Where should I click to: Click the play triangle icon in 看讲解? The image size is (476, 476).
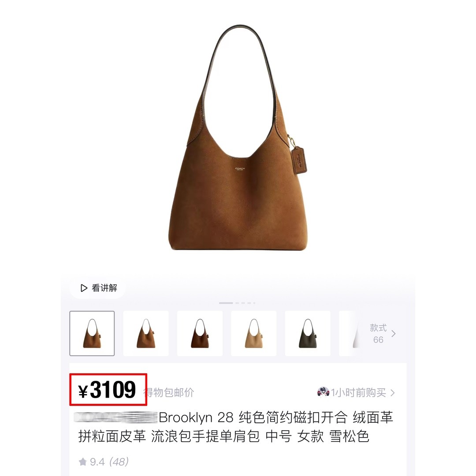pyautogui.click(x=84, y=288)
